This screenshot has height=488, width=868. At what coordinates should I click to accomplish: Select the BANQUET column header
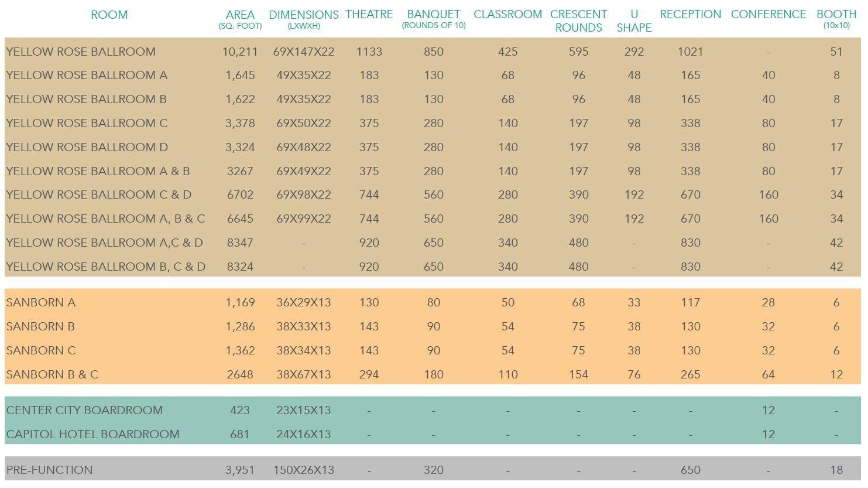tap(433, 15)
